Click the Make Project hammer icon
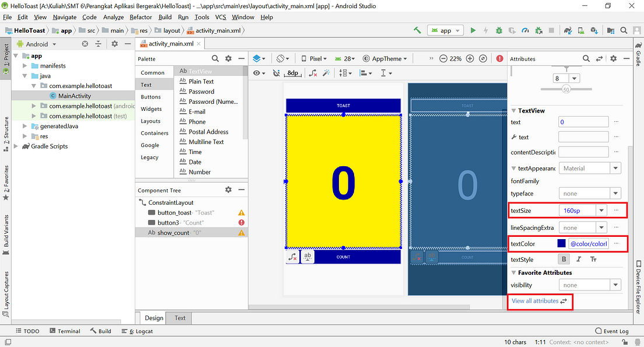This screenshot has width=644, height=347. (417, 30)
